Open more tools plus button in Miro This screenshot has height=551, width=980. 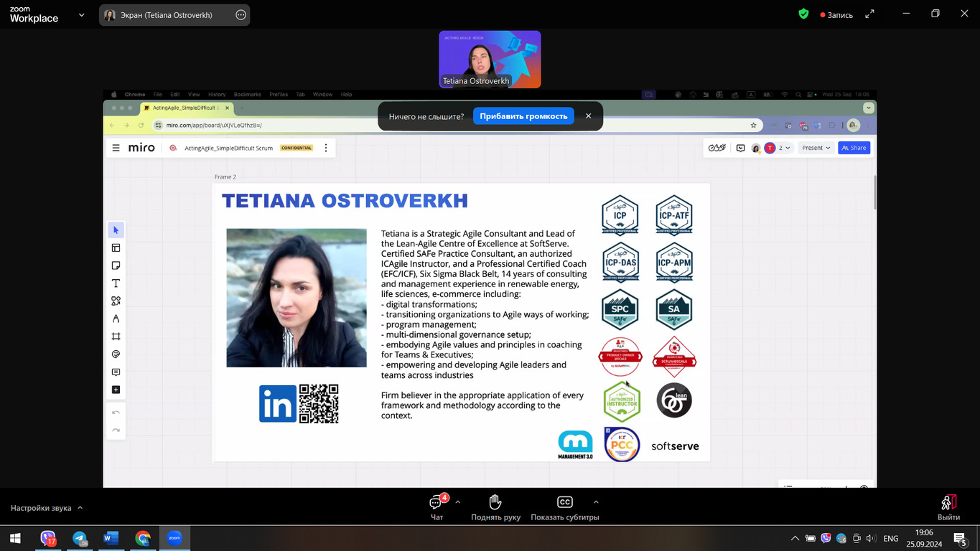pos(116,390)
